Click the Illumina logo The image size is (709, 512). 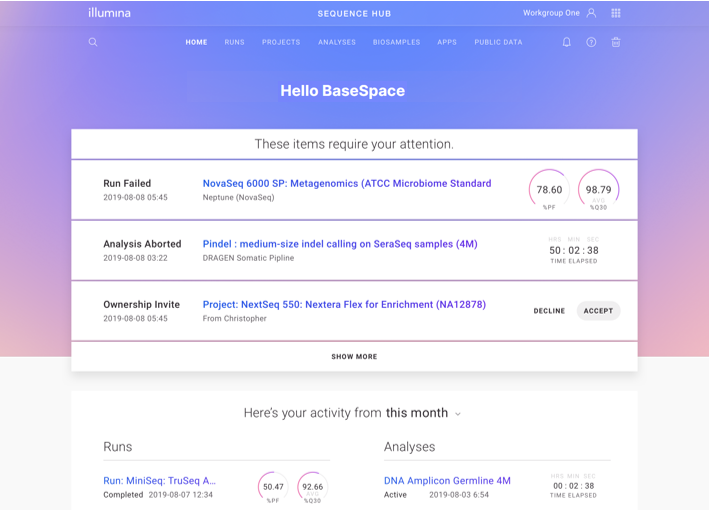pos(109,13)
